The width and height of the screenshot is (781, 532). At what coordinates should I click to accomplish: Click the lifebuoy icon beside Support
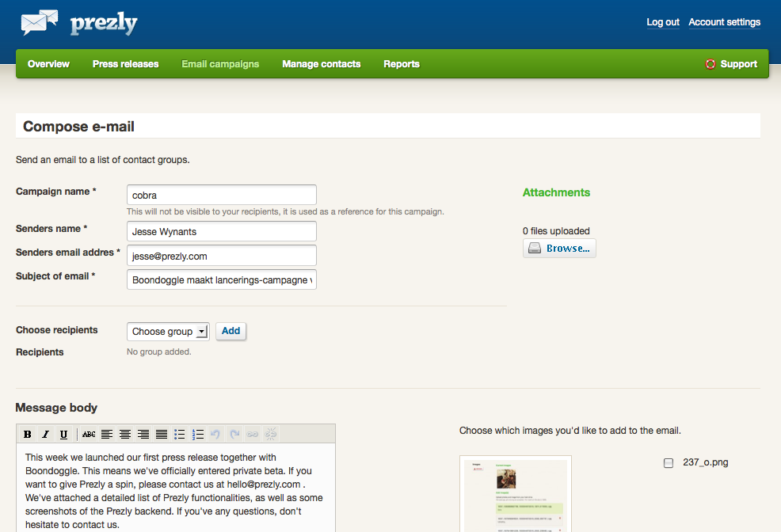coord(711,64)
